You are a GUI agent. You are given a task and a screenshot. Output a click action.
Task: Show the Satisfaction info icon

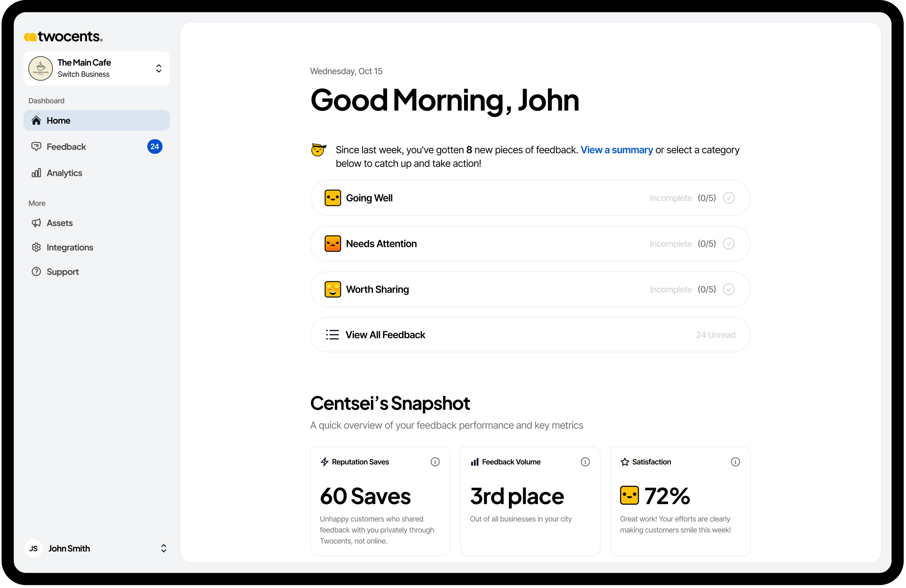coord(735,462)
